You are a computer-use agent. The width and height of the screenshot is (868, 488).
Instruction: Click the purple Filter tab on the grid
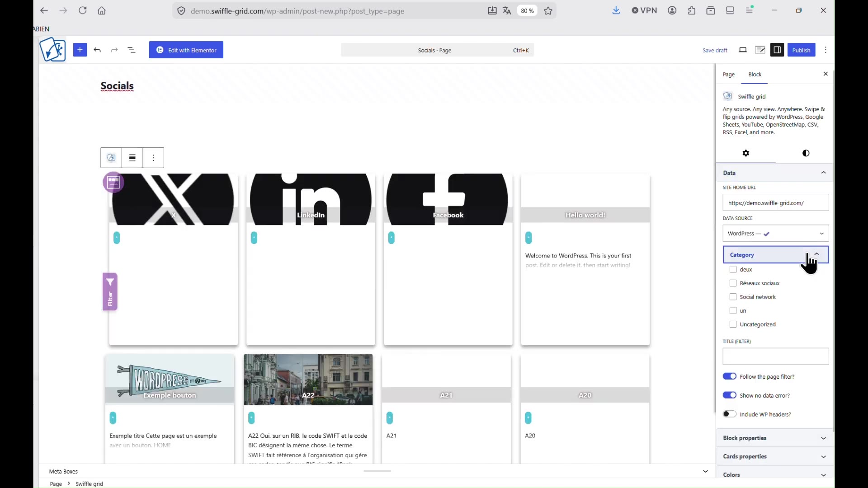point(110,292)
